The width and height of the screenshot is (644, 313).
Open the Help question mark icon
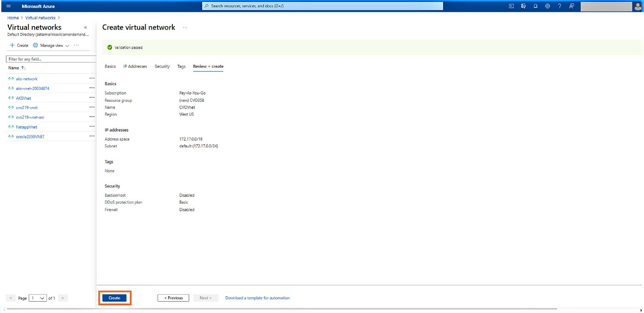(x=559, y=6)
